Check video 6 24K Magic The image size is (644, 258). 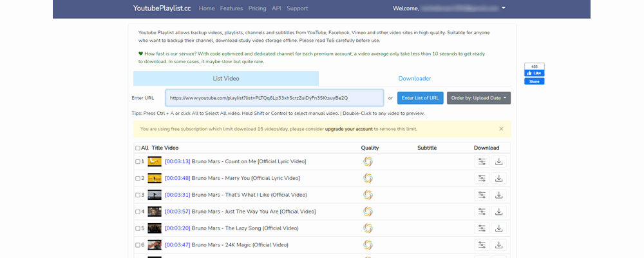click(138, 245)
